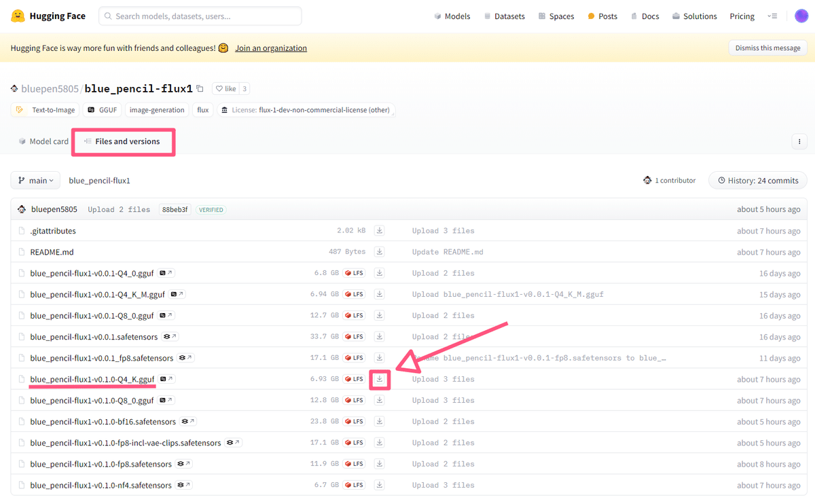
Task: Download blue_pencil-flux1-v0.0.1.safetensors
Action: point(380,337)
